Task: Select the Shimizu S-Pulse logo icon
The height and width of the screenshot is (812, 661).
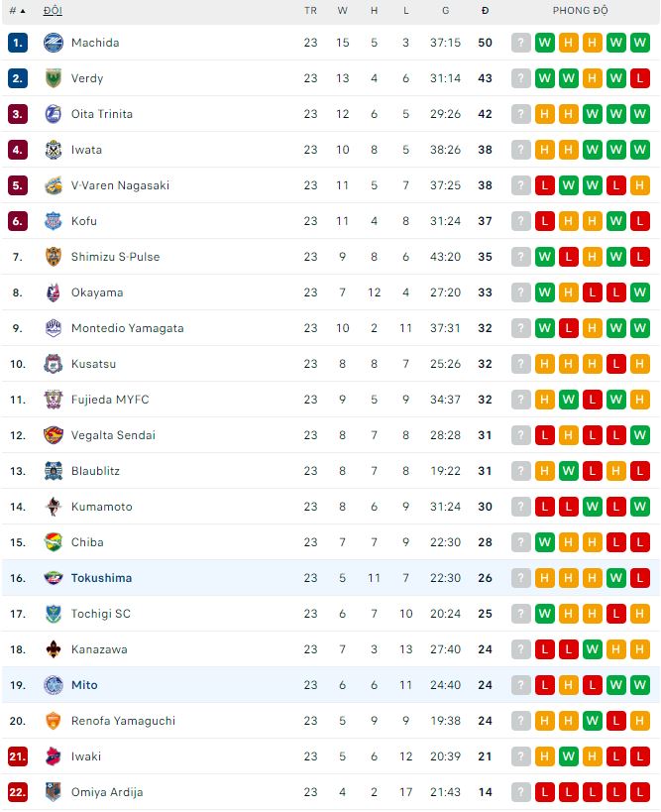Action: (x=54, y=257)
